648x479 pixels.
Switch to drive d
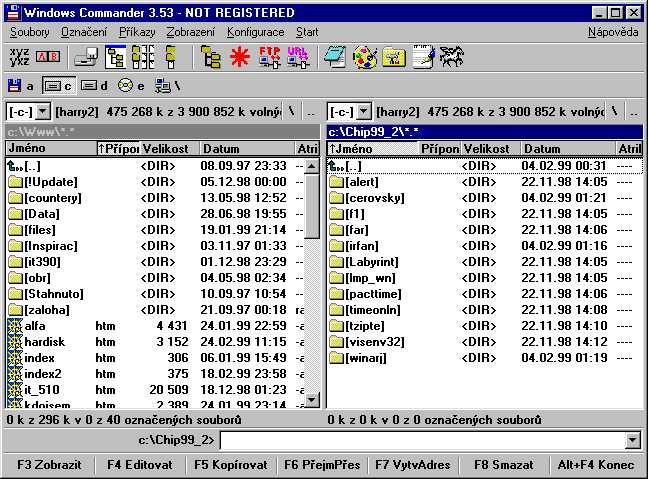point(94,86)
